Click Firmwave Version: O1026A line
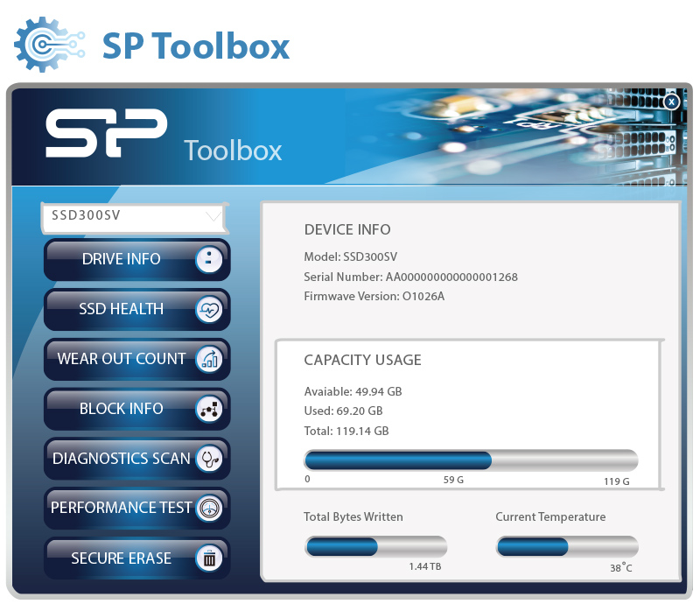 point(374,296)
